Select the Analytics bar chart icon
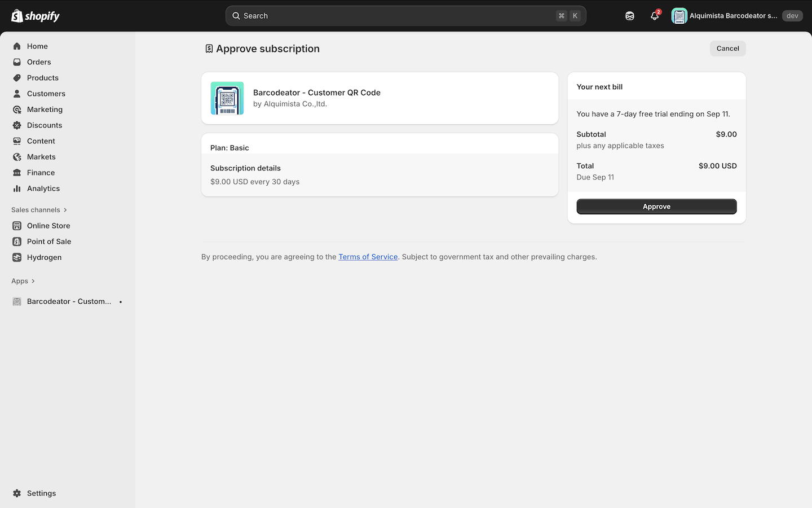This screenshot has height=508, width=812. click(17, 189)
